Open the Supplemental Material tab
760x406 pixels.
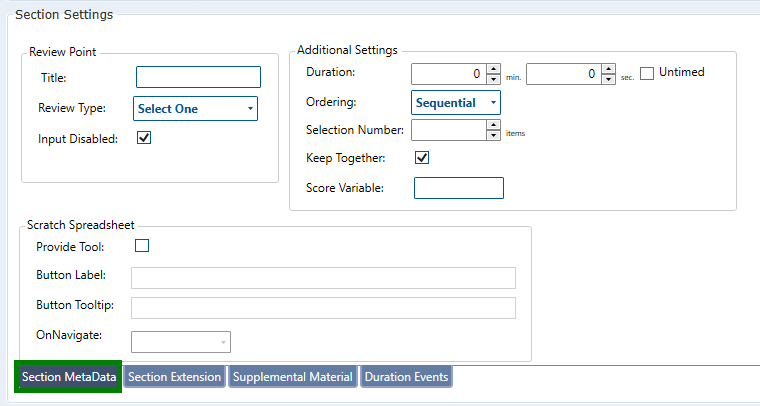(x=292, y=377)
